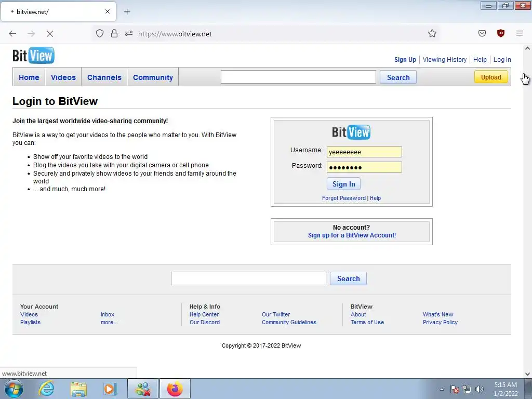Click the bottom search input field

coord(248,278)
